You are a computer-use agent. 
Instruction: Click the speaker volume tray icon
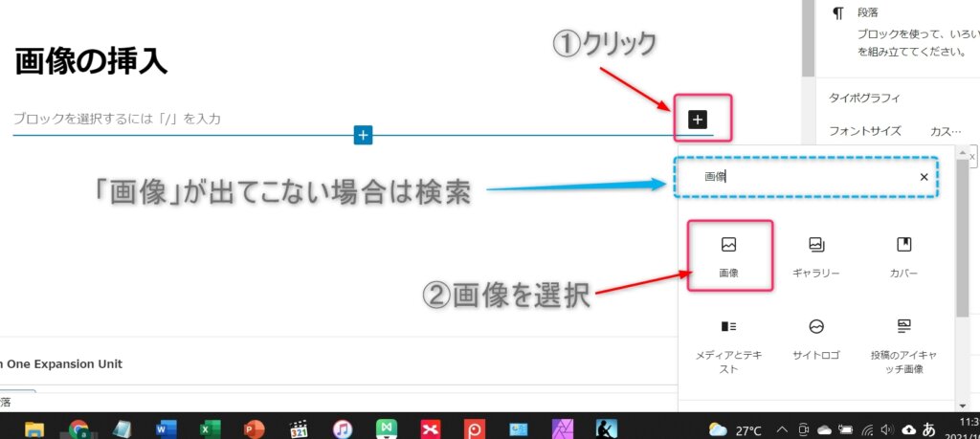(x=886, y=429)
